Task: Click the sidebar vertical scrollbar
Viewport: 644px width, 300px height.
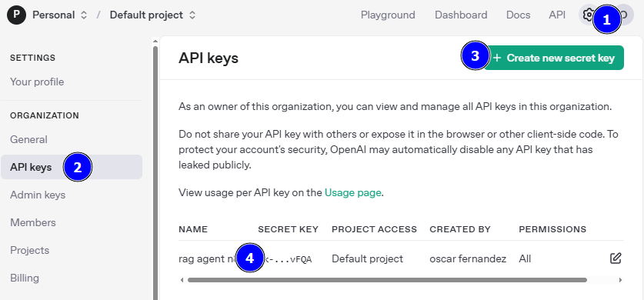Action: (x=155, y=172)
